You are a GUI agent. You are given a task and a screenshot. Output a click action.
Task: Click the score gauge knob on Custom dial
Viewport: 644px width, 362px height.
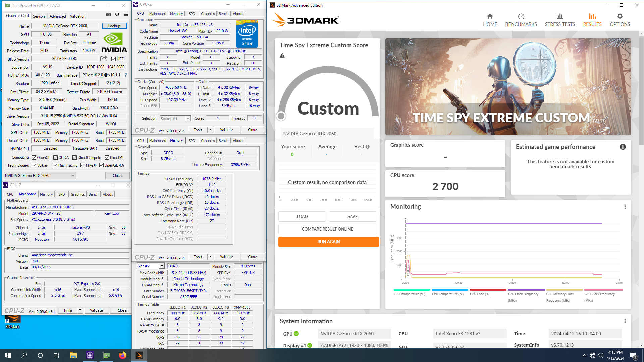click(x=281, y=116)
